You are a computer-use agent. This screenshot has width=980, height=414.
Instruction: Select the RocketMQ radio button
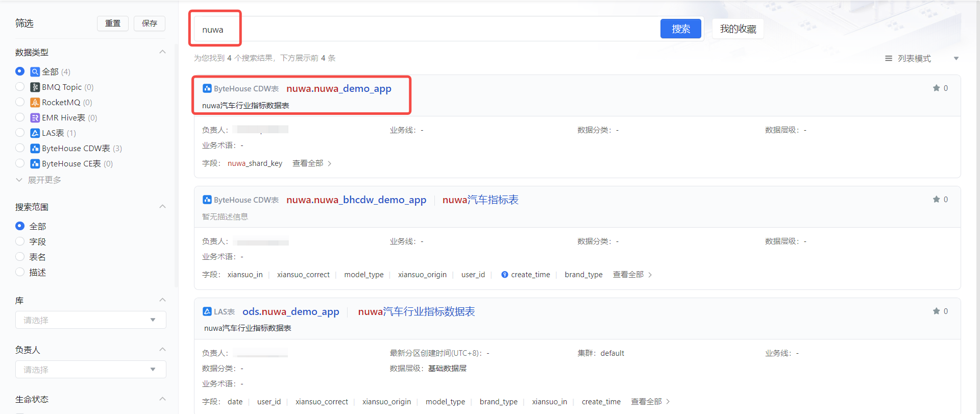(x=20, y=102)
